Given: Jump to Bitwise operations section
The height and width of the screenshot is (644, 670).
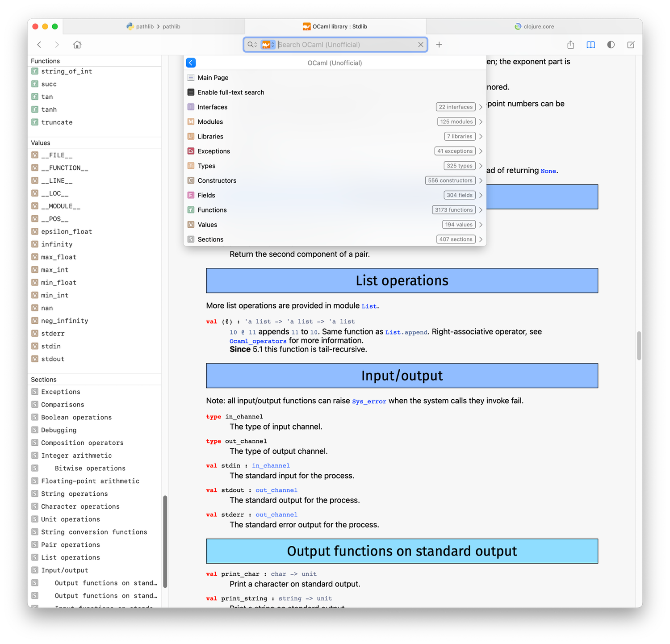Looking at the screenshot, I should coord(90,468).
